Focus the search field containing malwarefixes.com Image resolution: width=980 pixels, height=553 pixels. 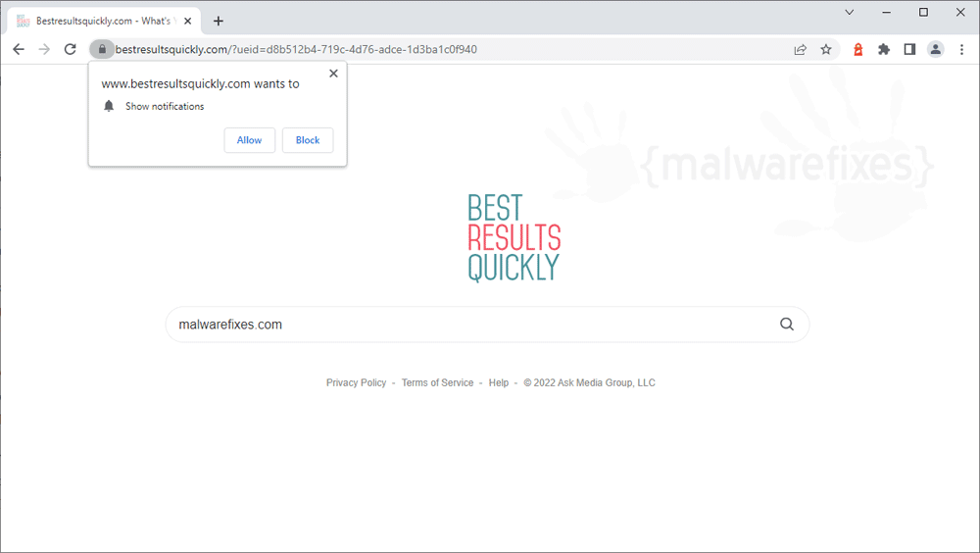487,324
